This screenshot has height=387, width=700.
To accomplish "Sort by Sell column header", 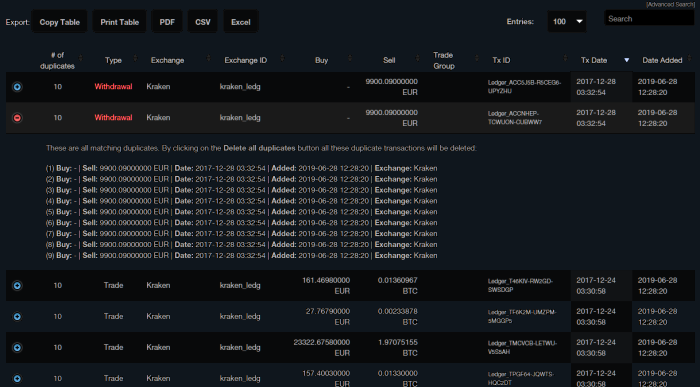I will 389,60.
